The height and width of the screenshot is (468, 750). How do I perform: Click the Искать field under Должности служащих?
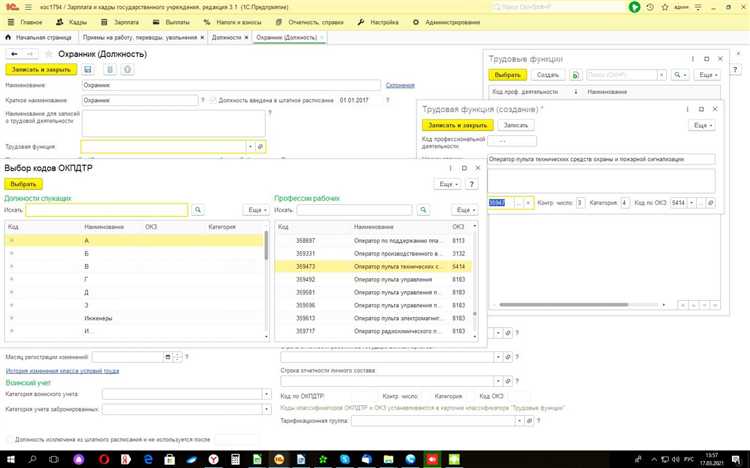pos(107,210)
